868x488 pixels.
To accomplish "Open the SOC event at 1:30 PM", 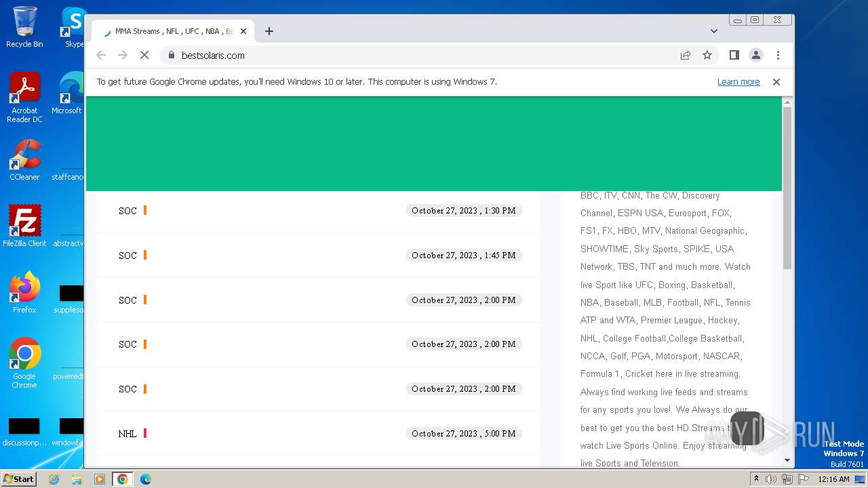I will 317,211.
